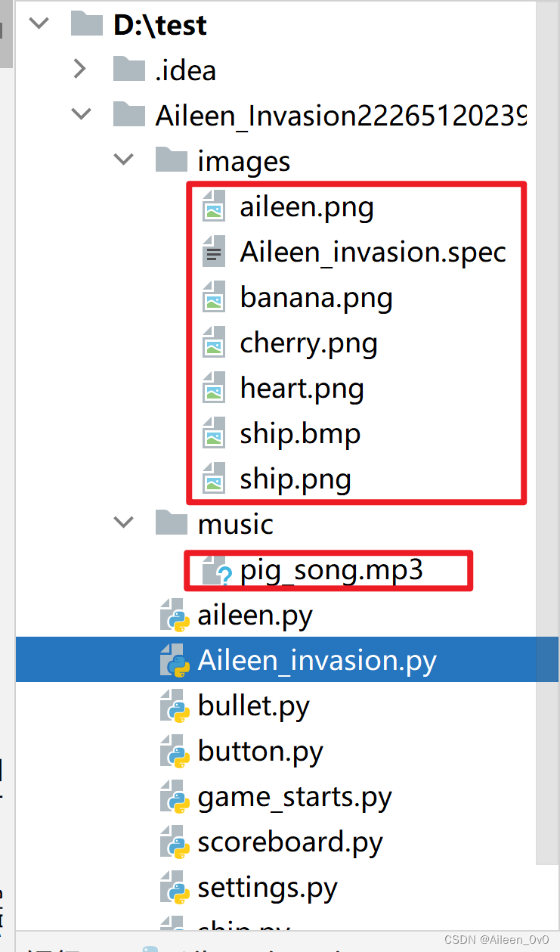560x952 pixels.
Task: Collapse the Aileen_Invasion project folder
Action: tap(80, 116)
